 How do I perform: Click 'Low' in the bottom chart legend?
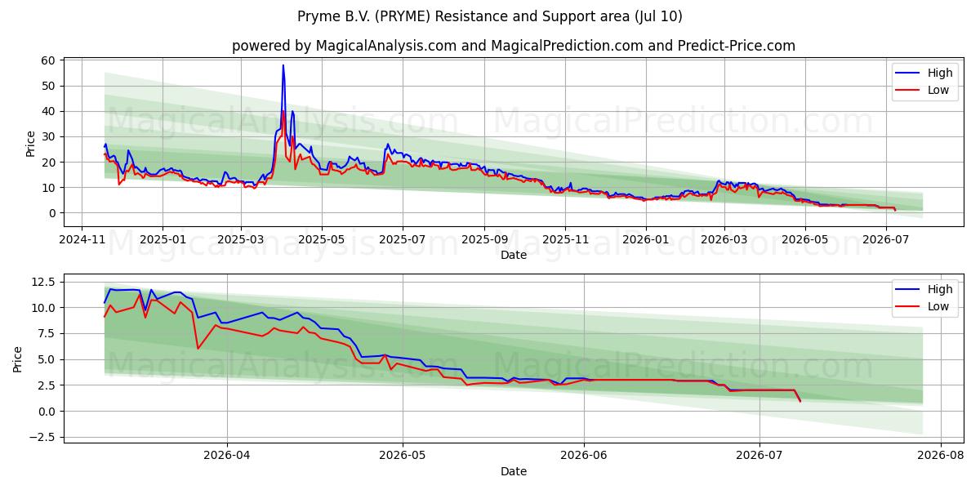click(938, 307)
